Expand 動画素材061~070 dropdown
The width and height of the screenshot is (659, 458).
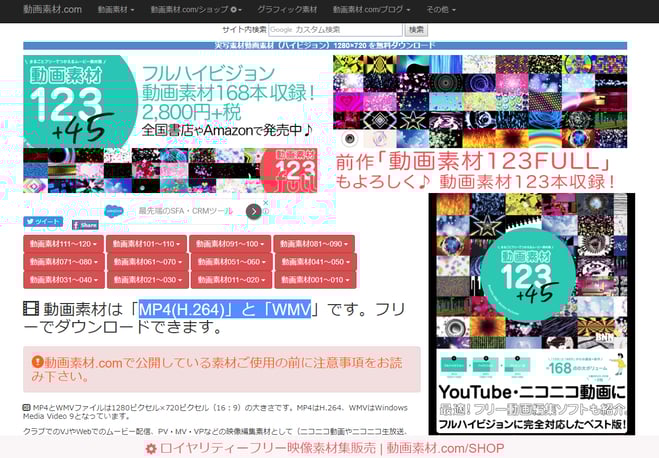[148, 262]
